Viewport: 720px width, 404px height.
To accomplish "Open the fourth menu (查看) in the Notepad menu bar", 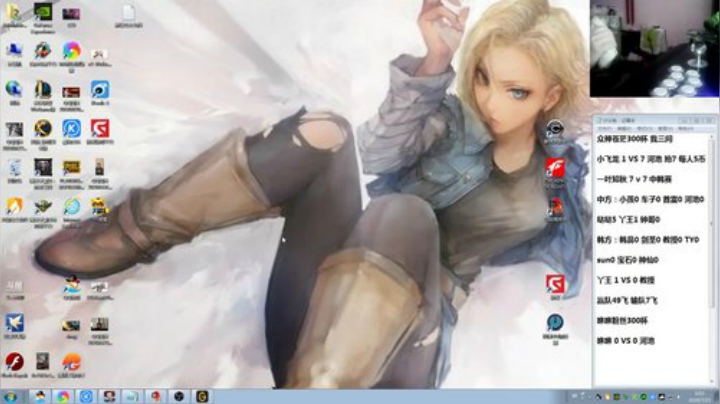I will point(665,129).
